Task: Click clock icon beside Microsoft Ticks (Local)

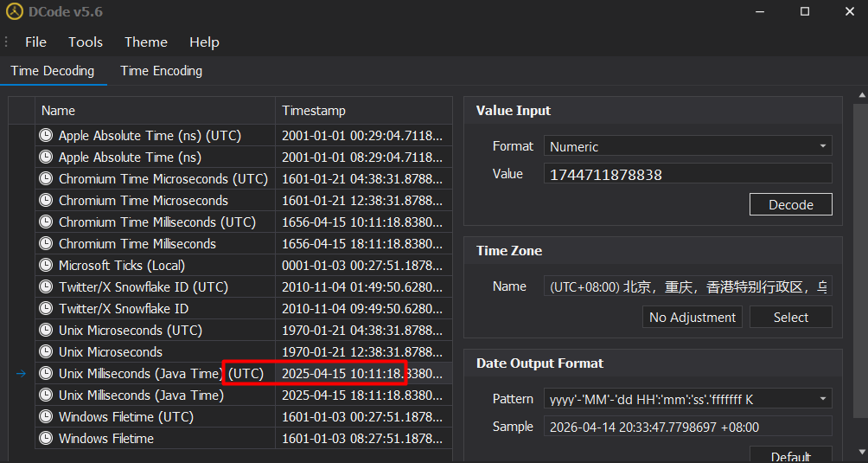Action: [x=46, y=266]
